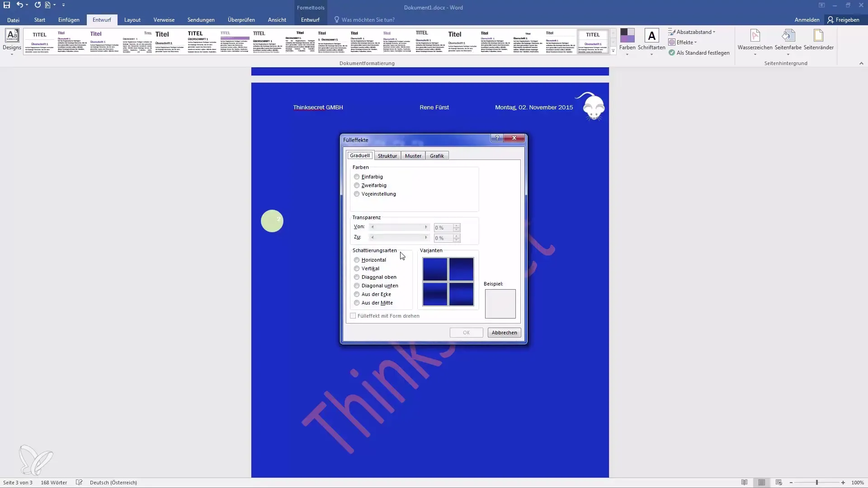Open Schriftarten fonts button
The width and height of the screenshot is (868, 488).
point(651,42)
